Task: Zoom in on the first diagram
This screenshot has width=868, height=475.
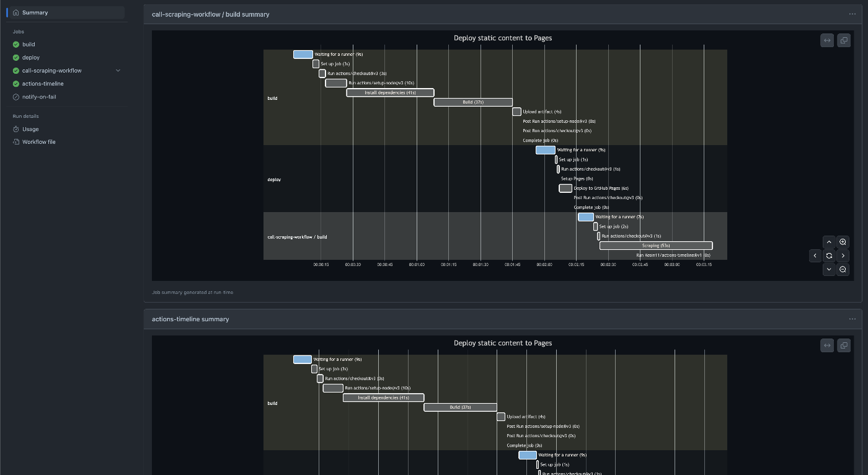Action: point(843,242)
